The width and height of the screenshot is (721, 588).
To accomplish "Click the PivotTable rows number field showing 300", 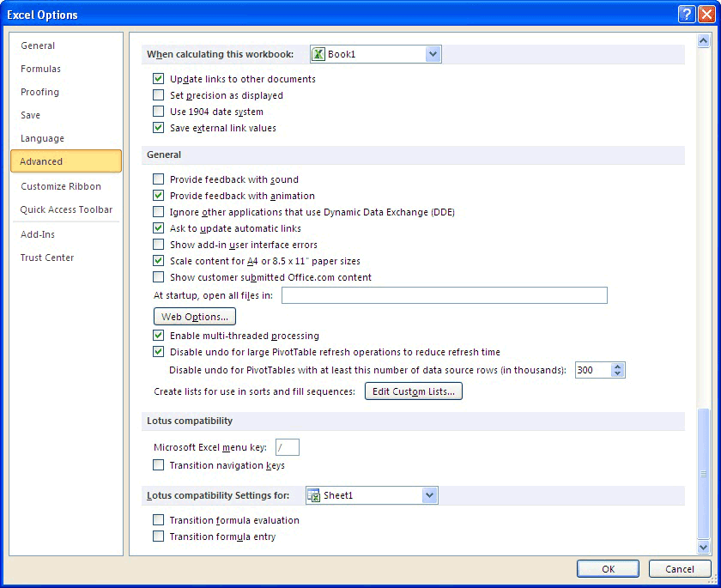I will point(594,370).
